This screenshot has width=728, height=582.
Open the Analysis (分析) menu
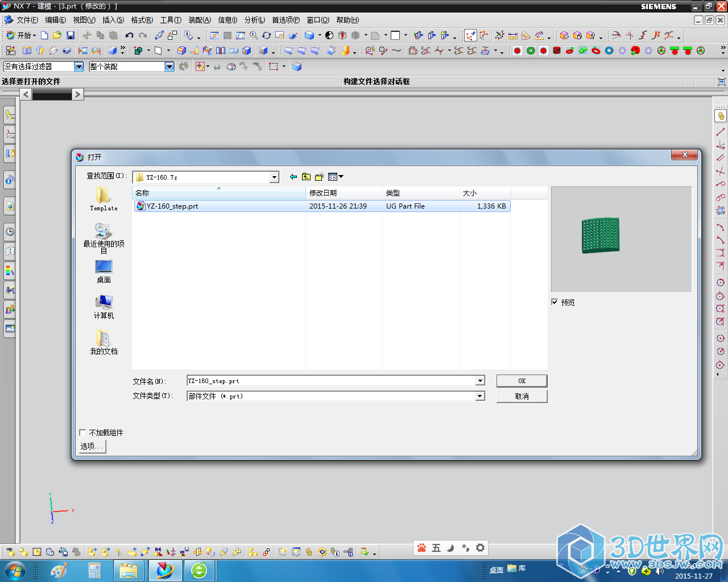coord(255,20)
